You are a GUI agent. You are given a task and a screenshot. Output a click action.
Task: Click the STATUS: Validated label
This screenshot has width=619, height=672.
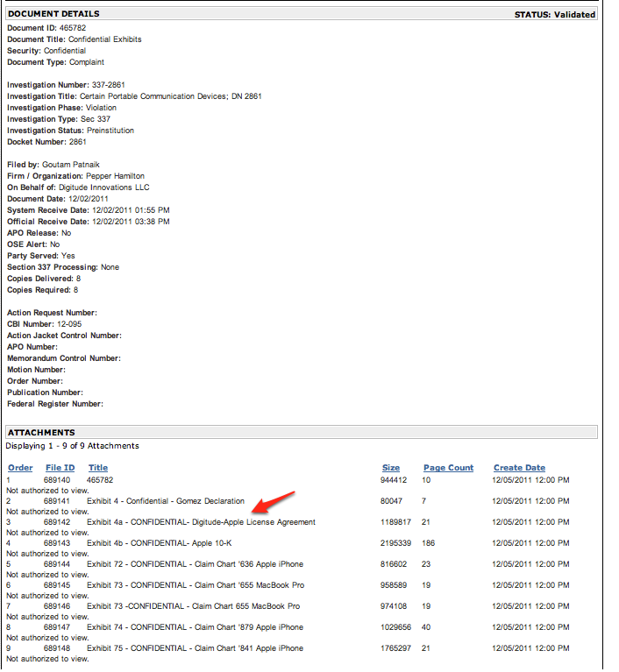pyautogui.click(x=555, y=15)
